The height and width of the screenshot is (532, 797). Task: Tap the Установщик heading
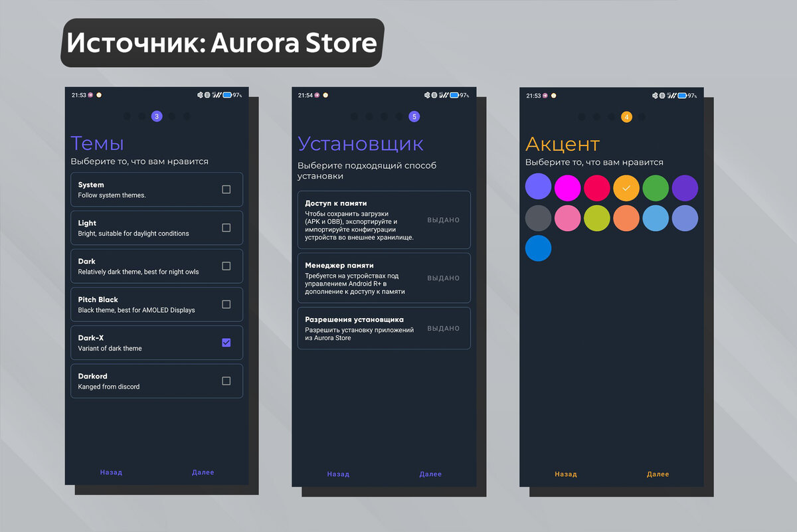[x=361, y=144]
